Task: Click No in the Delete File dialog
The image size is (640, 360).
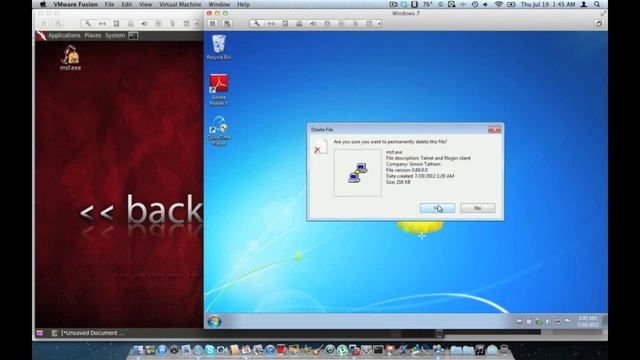Action: [478, 208]
